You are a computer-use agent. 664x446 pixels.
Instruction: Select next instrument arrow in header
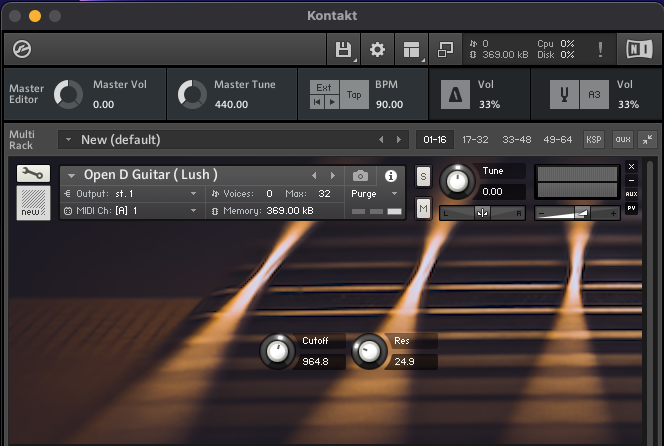point(333,175)
